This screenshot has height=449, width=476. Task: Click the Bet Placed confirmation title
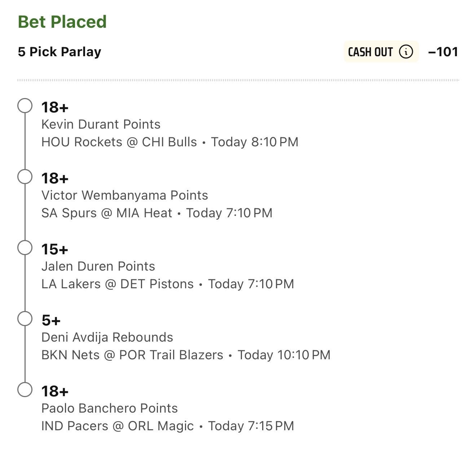pyautogui.click(x=62, y=22)
